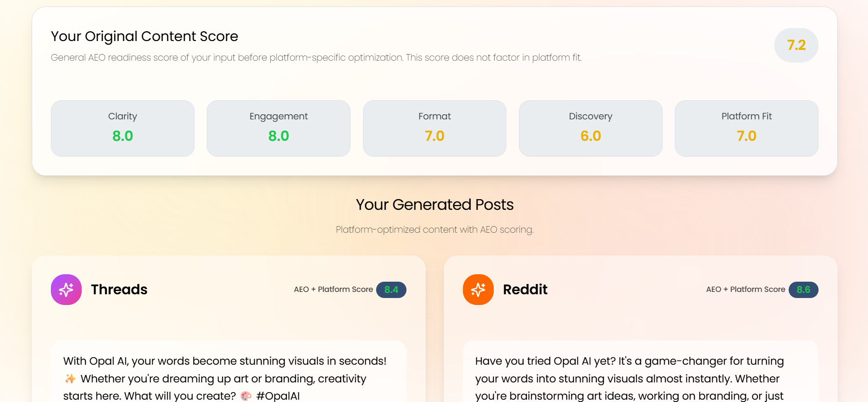Select the Engagement 8.0 card
Image resolution: width=868 pixels, height=402 pixels.
[278, 128]
